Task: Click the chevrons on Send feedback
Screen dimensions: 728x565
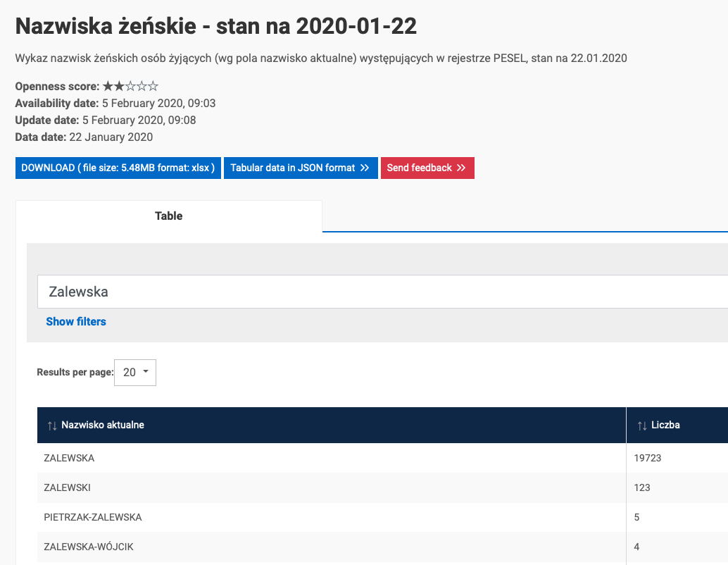Action: tap(461, 168)
